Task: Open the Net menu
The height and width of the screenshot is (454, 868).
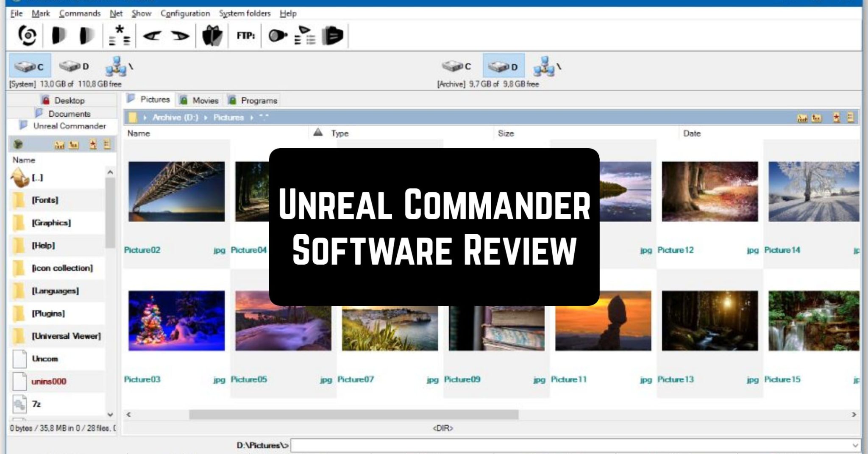Action: pyautogui.click(x=116, y=14)
